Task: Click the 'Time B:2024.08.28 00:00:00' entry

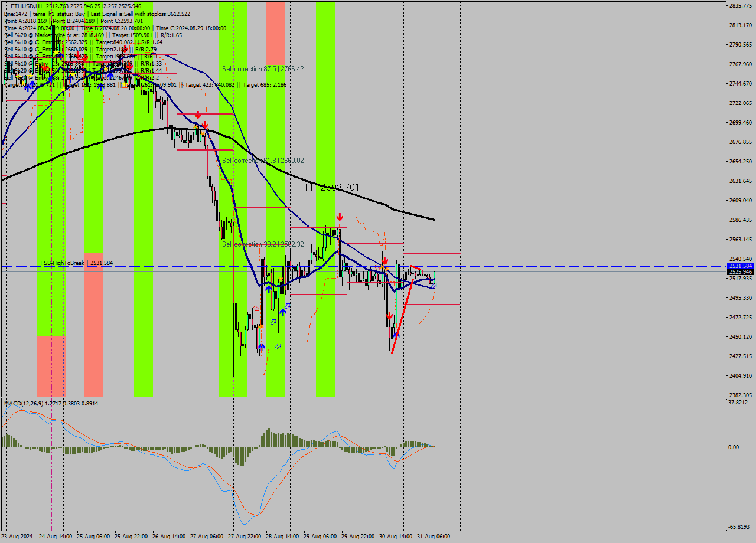Action: [x=115, y=28]
